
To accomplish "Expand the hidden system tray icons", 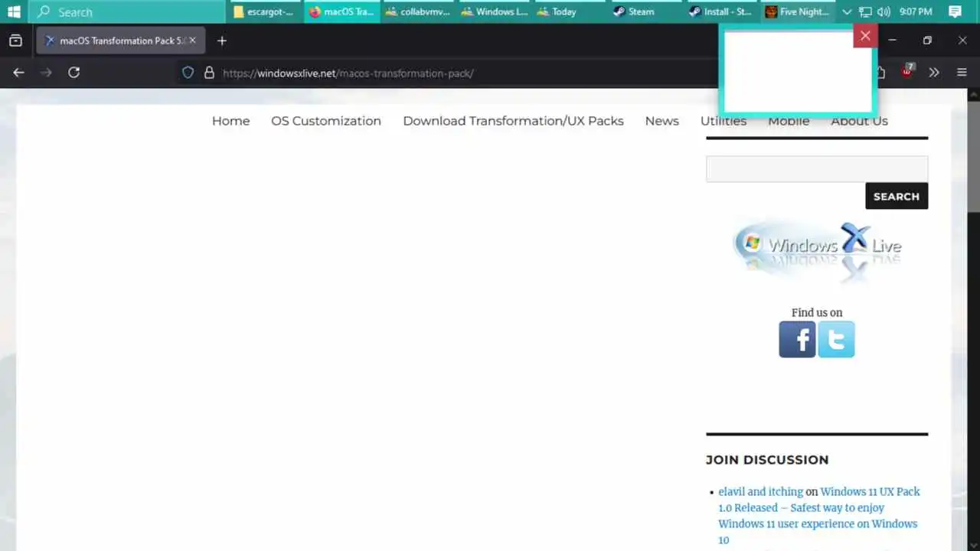I will pyautogui.click(x=847, y=11).
